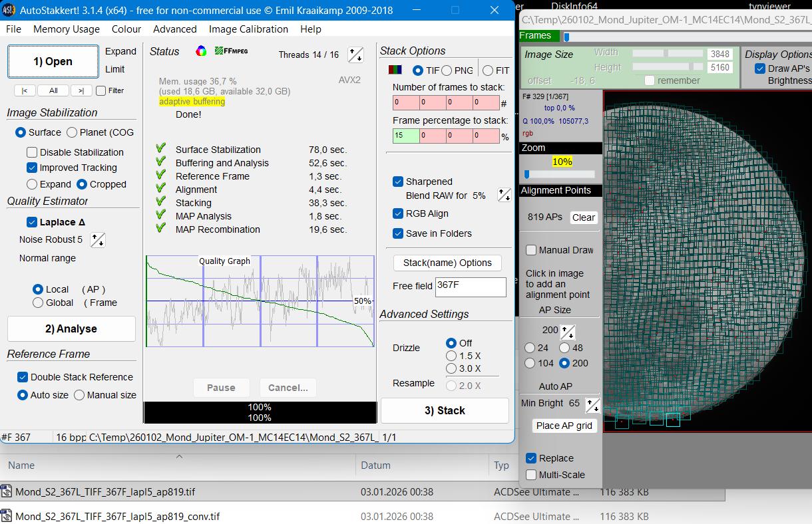Click the 3) Stack button
This screenshot has height=524, width=812.
(x=445, y=410)
